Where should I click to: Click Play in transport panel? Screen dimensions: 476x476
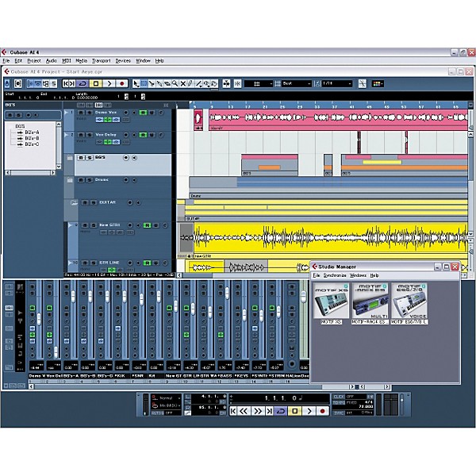pyautogui.click(x=309, y=411)
